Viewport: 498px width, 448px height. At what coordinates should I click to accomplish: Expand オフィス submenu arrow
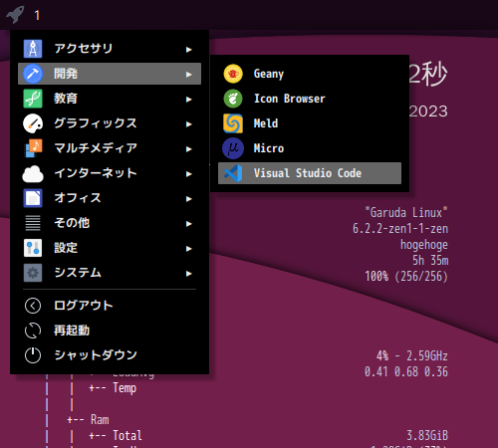[x=189, y=199]
